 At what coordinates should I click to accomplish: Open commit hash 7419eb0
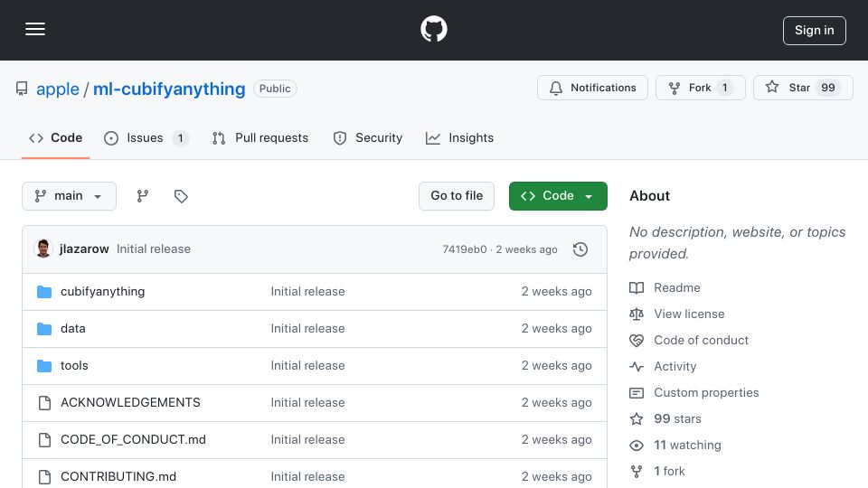pyautogui.click(x=465, y=249)
